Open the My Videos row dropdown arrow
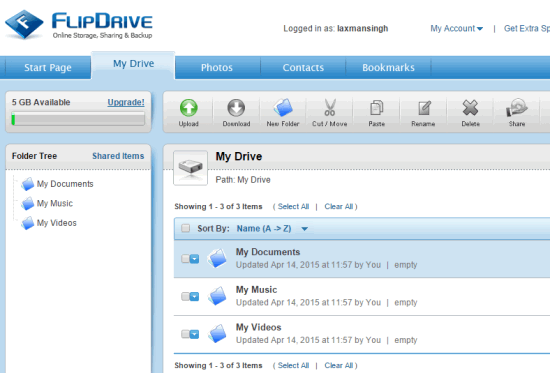Screen dimensions: 550x373 pyautogui.click(x=194, y=334)
